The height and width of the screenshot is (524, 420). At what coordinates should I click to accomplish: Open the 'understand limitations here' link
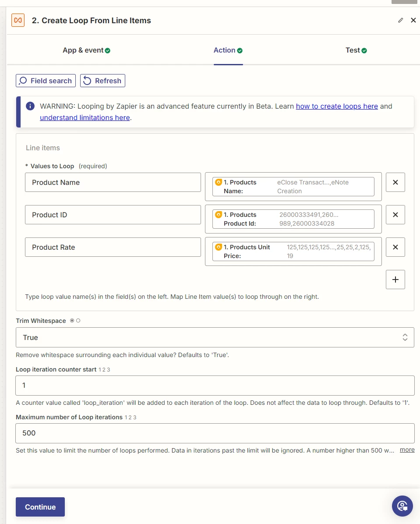pos(85,117)
